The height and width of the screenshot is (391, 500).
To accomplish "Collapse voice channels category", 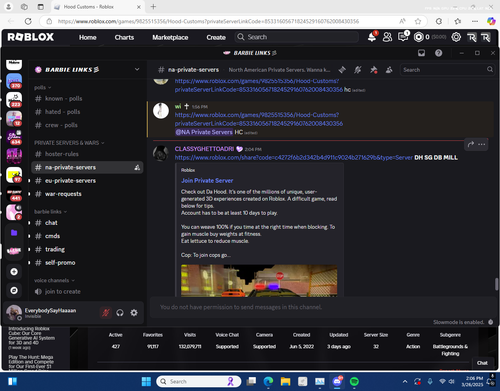I will click(x=54, y=280).
